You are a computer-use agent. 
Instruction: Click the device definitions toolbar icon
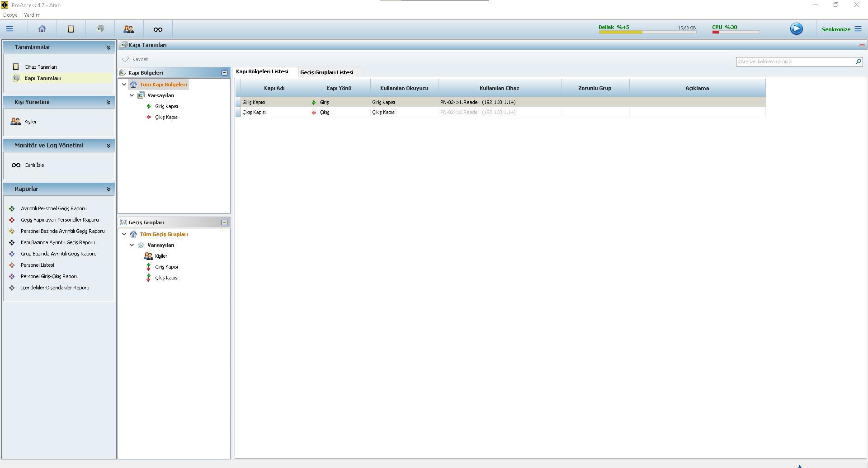(71, 29)
